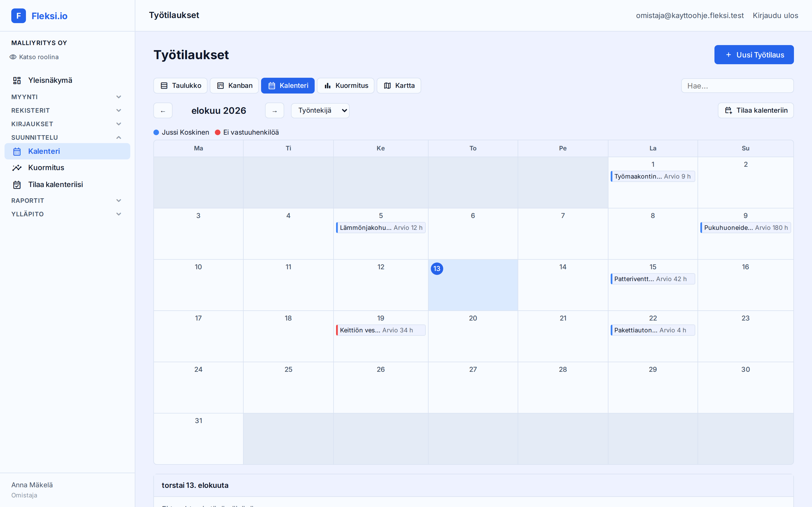The height and width of the screenshot is (507, 812).
Task: Switch to Taulukko table view
Action: click(x=180, y=86)
